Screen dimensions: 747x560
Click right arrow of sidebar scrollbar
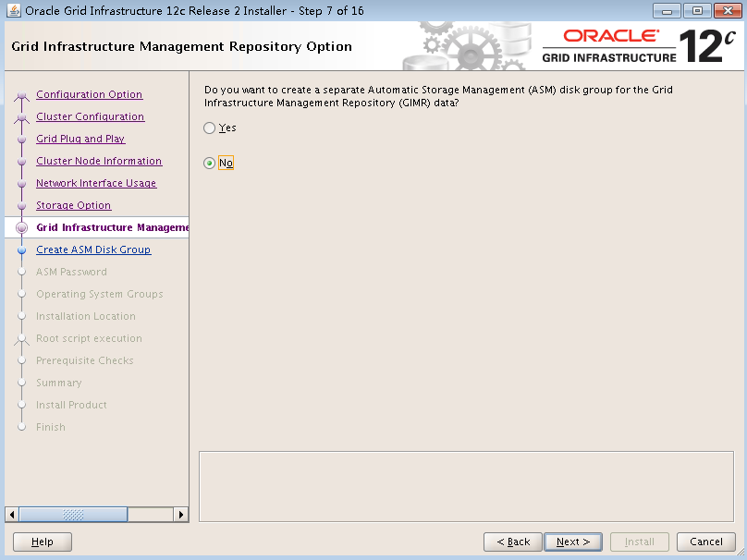pos(180,515)
